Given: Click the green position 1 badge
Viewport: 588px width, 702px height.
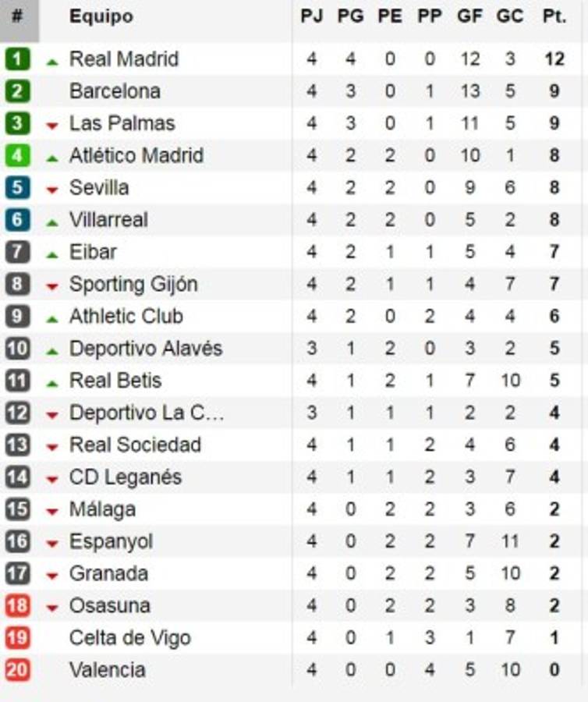Looking at the screenshot, I should coord(17,59).
